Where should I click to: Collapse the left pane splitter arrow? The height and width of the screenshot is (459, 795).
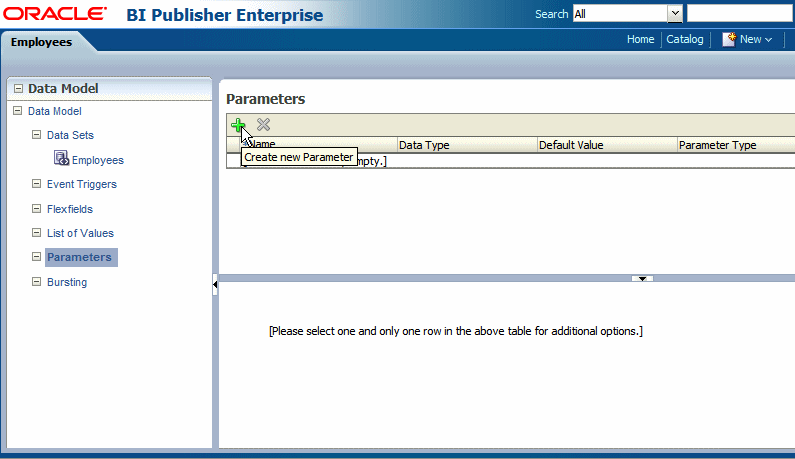(215, 285)
